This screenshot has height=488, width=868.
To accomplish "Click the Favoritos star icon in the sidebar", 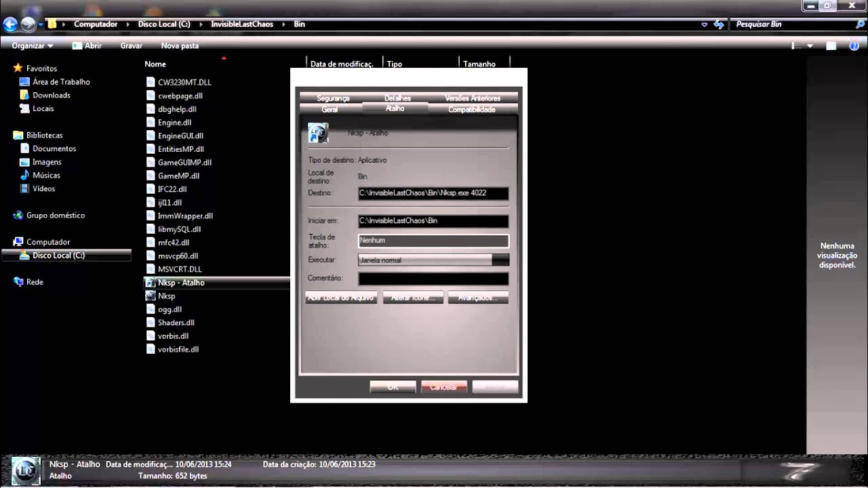I will pos(18,68).
